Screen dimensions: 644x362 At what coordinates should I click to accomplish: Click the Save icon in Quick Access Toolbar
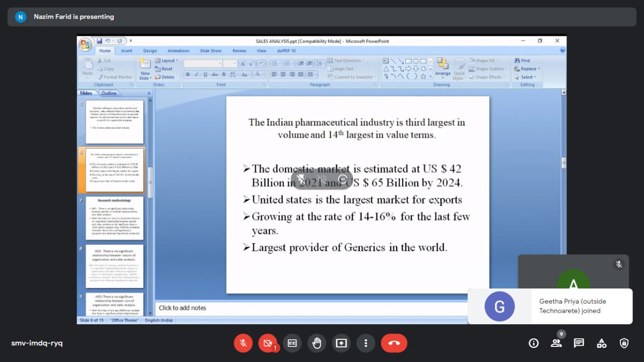click(100, 41)
